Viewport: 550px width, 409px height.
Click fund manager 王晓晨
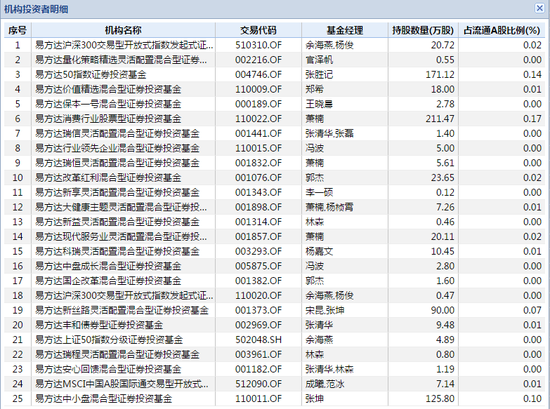click(319, 104)
